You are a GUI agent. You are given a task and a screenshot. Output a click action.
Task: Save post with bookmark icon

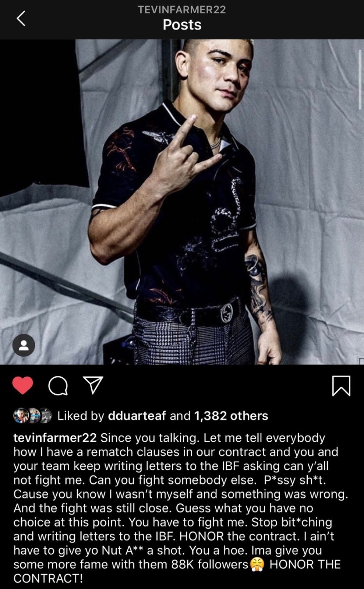point(341,386)
